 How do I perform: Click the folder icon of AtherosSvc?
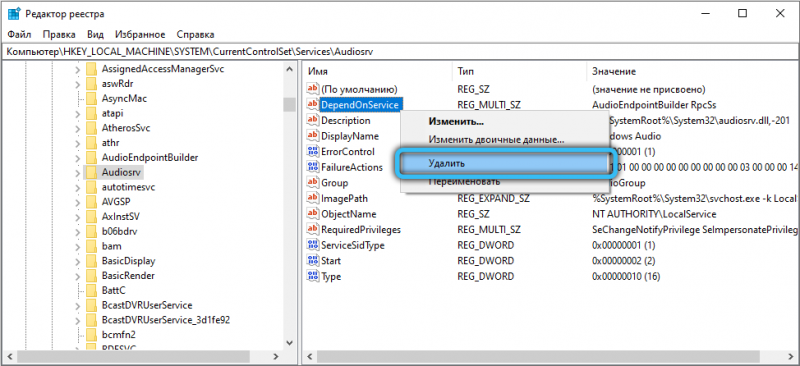(x=91, y=128)
